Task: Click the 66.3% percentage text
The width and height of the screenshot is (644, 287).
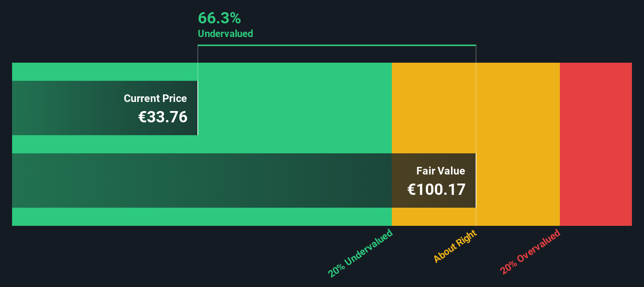Action: coord(219,18)
